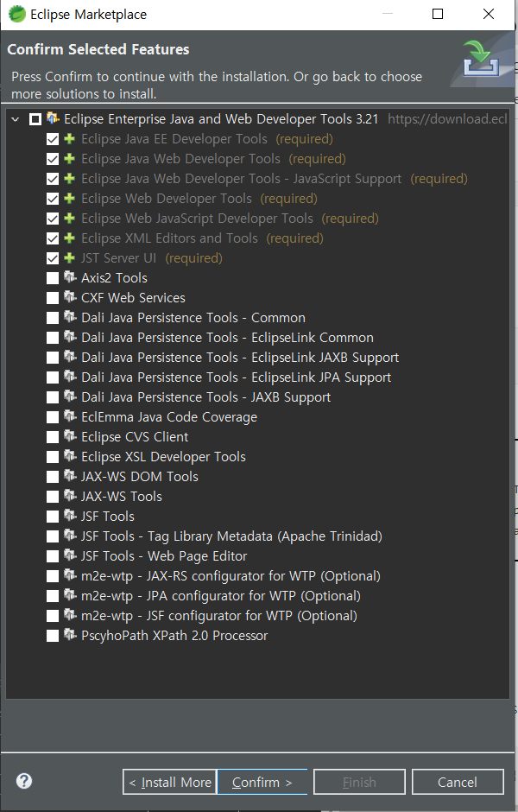Toggle the Eclipse Java EE Developer Tools checkbox

53,139
